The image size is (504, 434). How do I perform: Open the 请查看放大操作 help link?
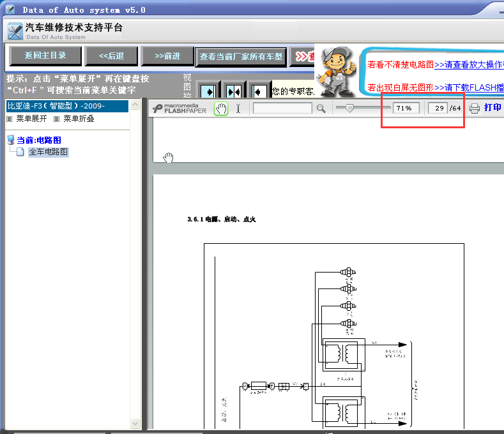click(469, 64)
